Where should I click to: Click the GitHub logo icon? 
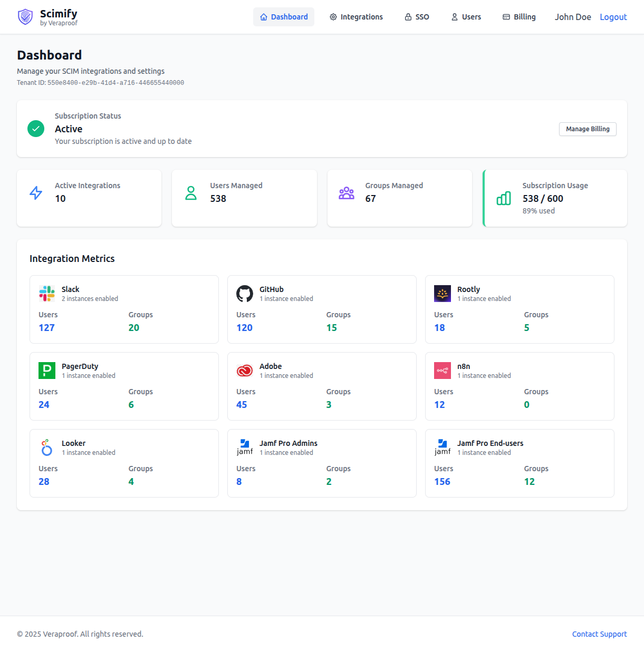(x=245, y=294)
